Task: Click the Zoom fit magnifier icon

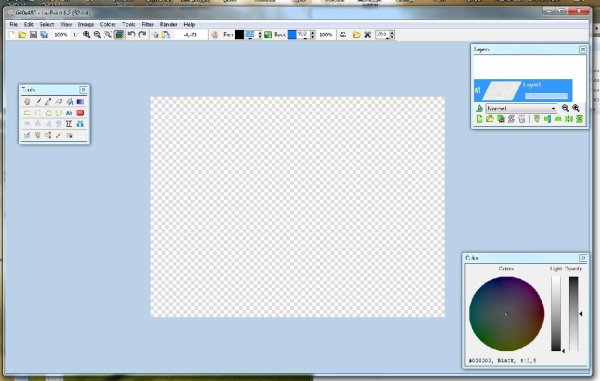Action: click(x=108, y=35)
